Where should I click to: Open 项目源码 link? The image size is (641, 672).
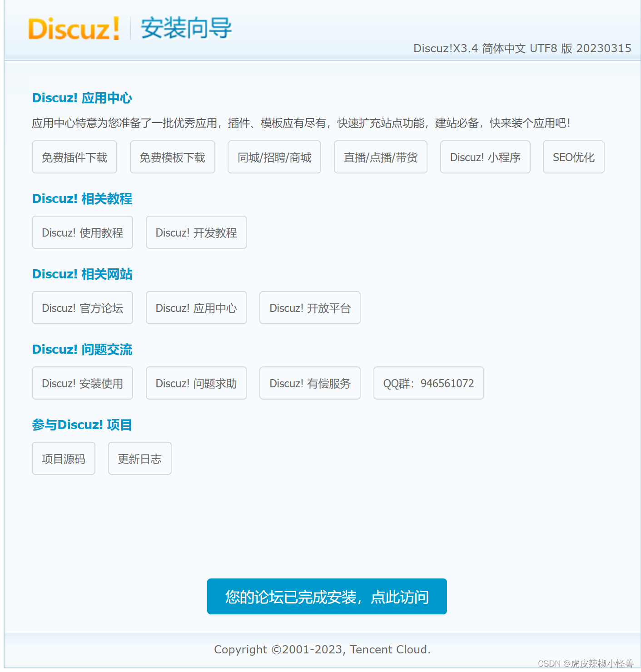coord(64,459)
